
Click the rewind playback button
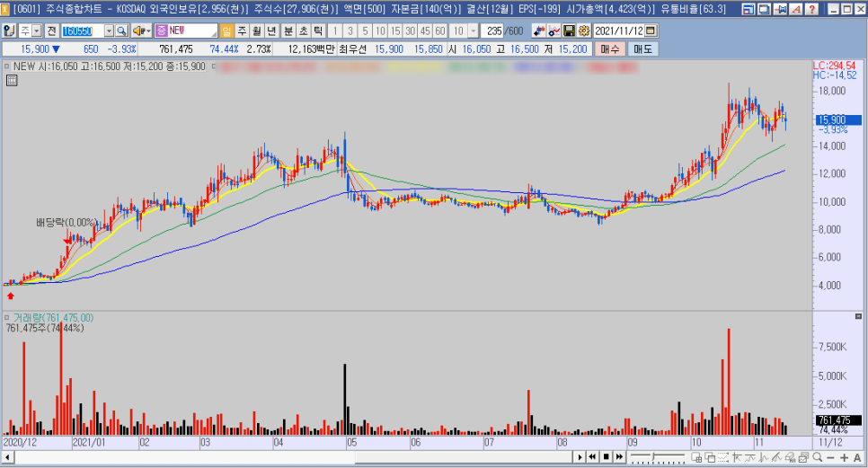click(592, 457)
